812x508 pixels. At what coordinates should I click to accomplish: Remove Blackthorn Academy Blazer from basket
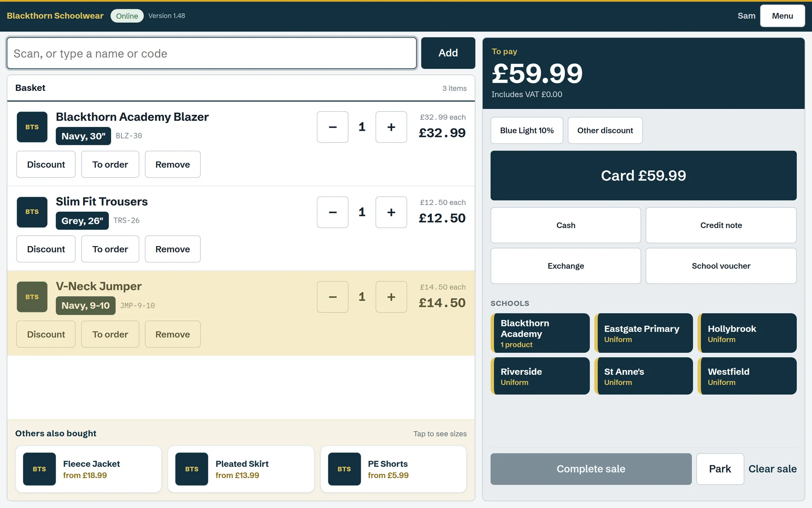point(173,164)
